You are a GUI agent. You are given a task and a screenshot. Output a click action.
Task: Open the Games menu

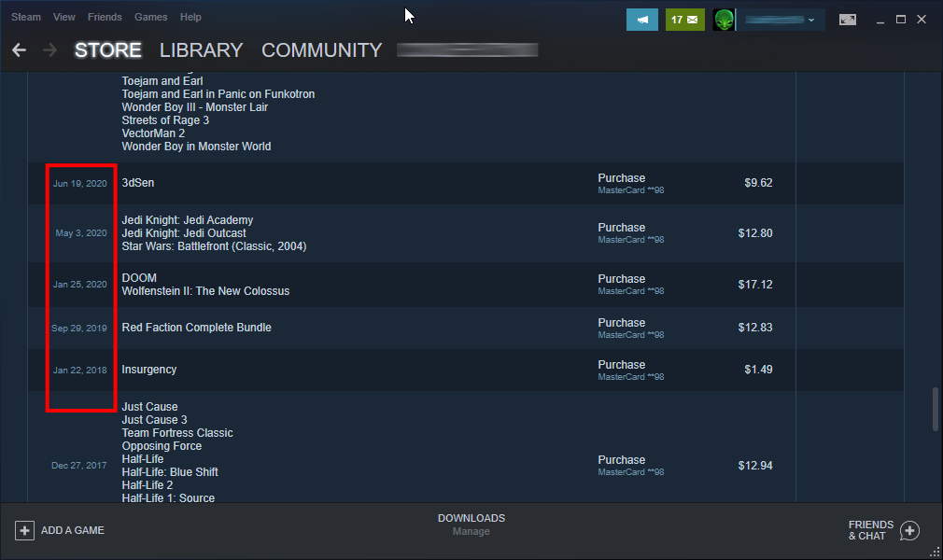[x=151, y=16]
